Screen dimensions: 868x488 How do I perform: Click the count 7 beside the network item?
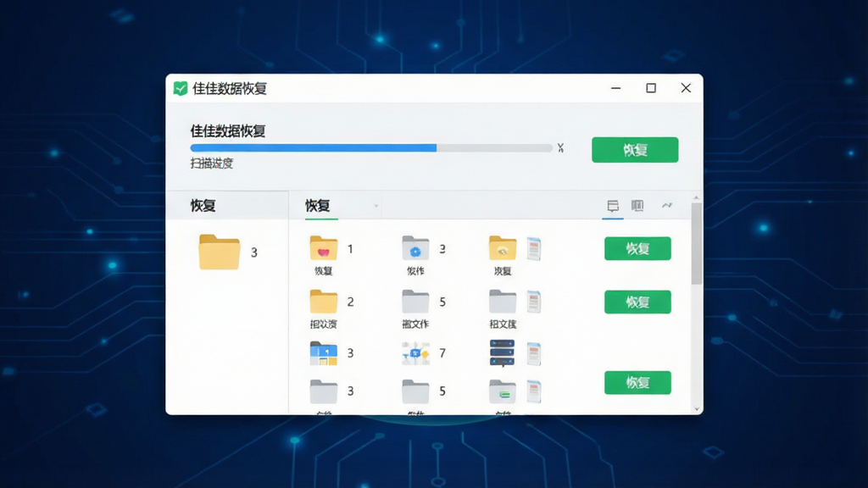[442, 353]
